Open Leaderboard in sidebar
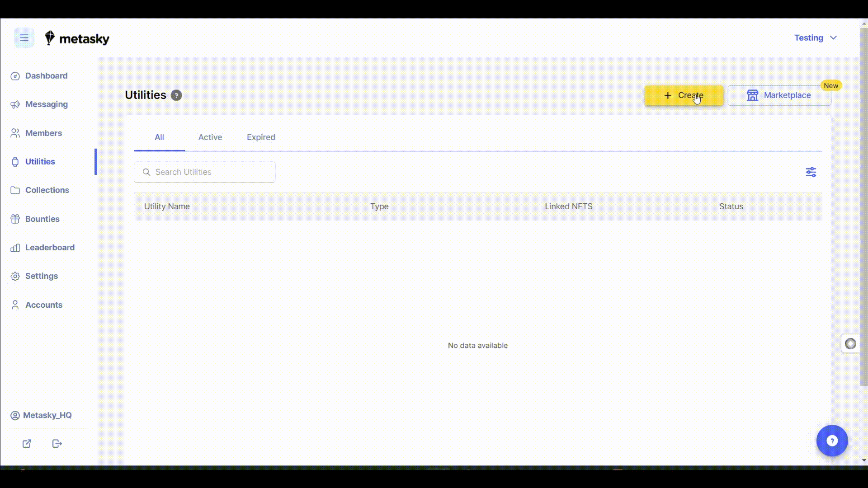This screenshot has width=868, height=488. (x=50, y=248)
